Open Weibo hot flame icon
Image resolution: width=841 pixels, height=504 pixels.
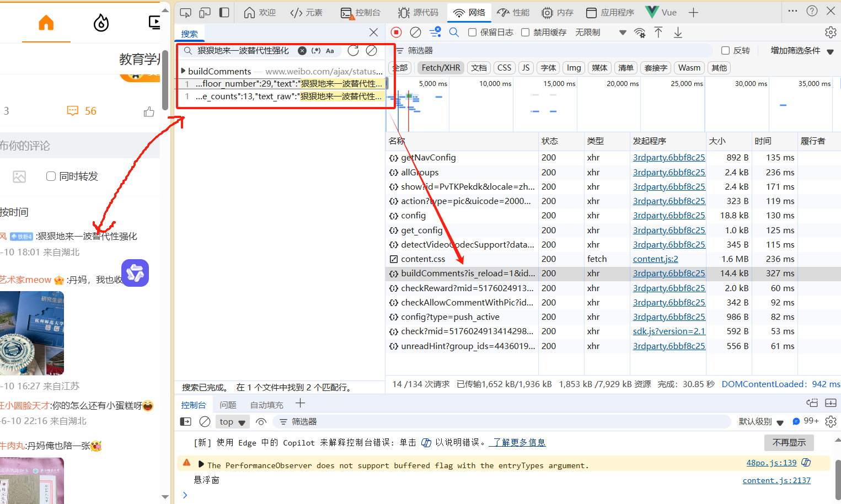[101, 23]
